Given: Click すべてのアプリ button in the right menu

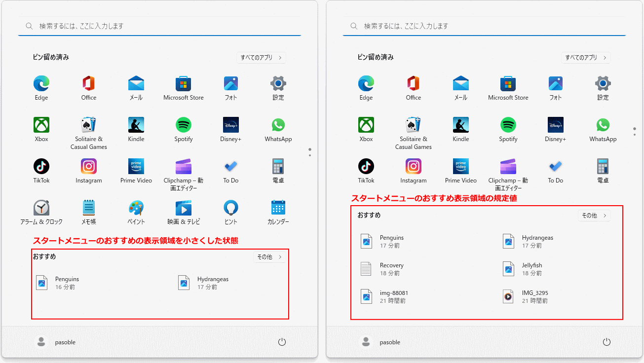Looking at the screenshot, I should [586, 58].
